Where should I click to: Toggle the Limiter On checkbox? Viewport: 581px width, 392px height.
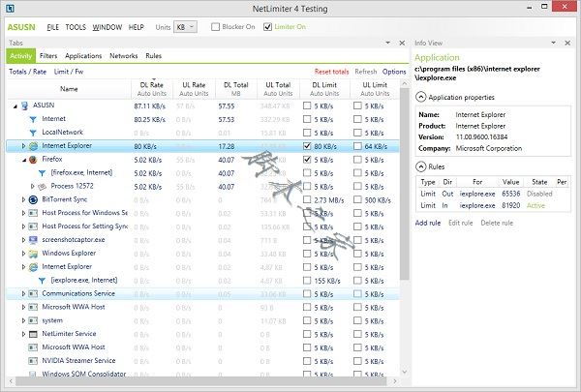point(268,26)
